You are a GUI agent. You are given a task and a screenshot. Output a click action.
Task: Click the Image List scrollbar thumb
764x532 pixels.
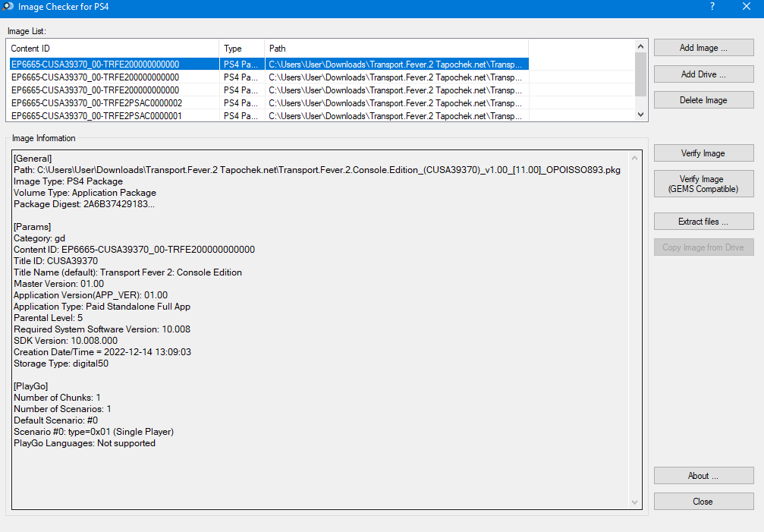(641, 74)
